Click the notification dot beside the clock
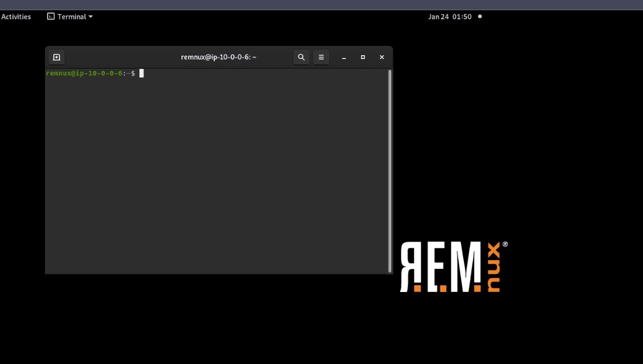Screen dimensions: 643x364 click(x=480, y=16)
